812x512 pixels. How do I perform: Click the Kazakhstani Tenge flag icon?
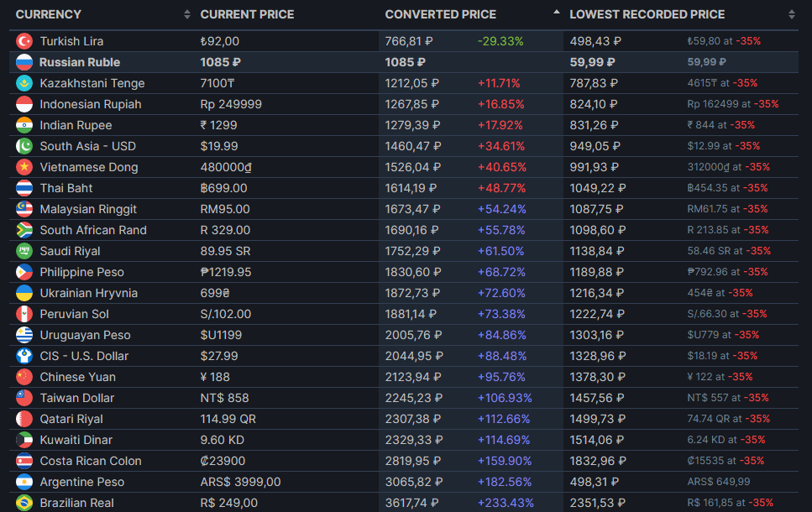(x=24, y=83)
